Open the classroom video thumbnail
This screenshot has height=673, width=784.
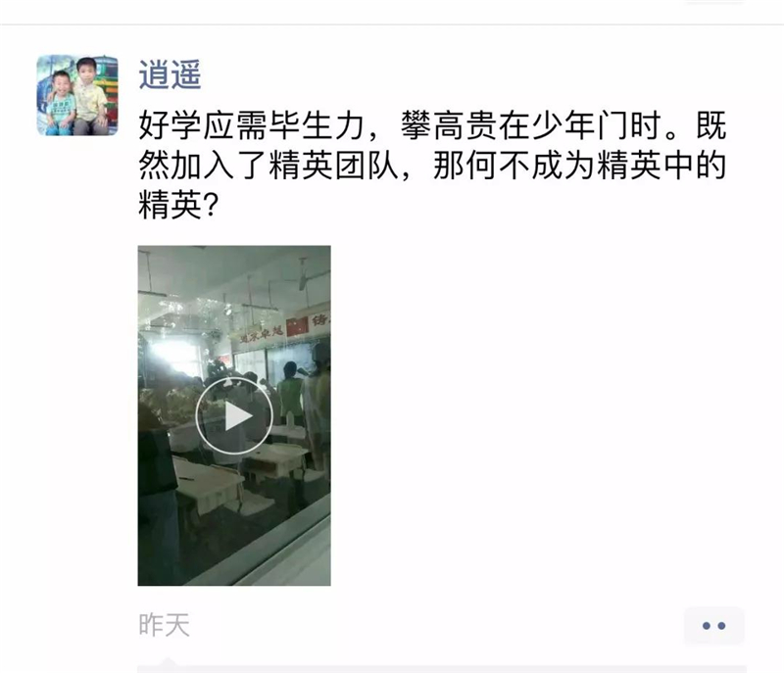pos(234,415)
